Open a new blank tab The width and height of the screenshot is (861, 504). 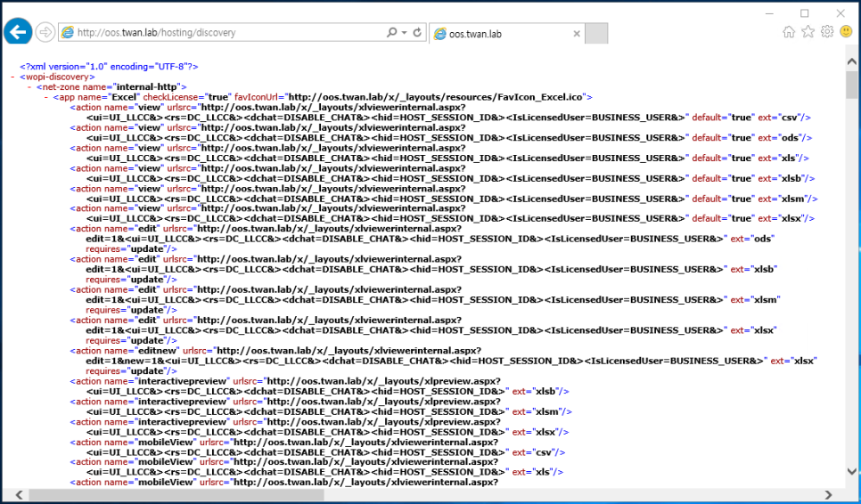(x=596, y=34)
